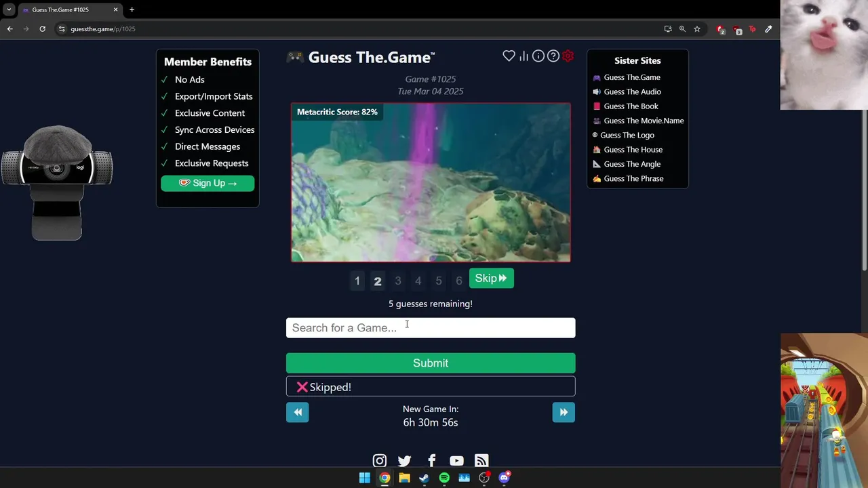Click the green Submit button

click(431, 363)
